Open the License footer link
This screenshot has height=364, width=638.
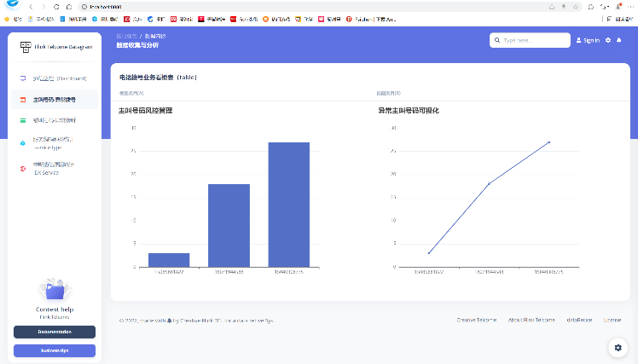point(612,320)
